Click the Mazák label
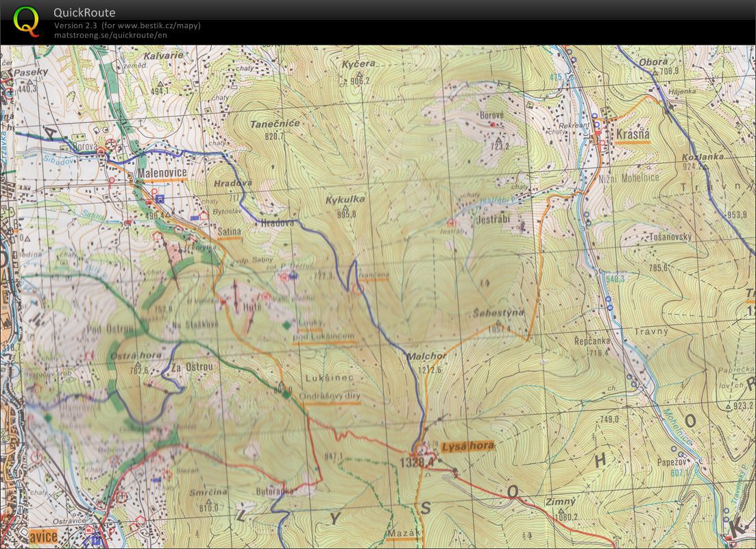 click(x=404, y=533)
